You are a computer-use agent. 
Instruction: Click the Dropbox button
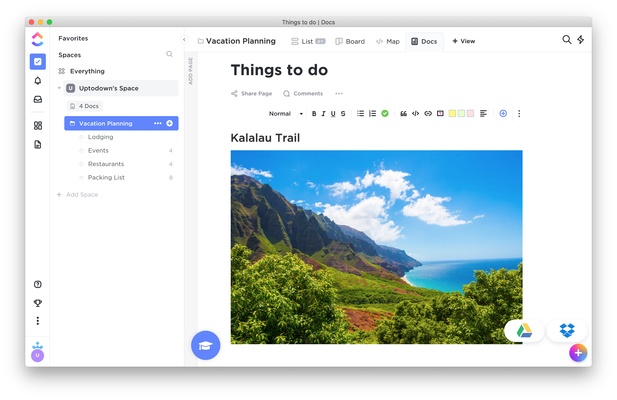click(x=567, y=331)
